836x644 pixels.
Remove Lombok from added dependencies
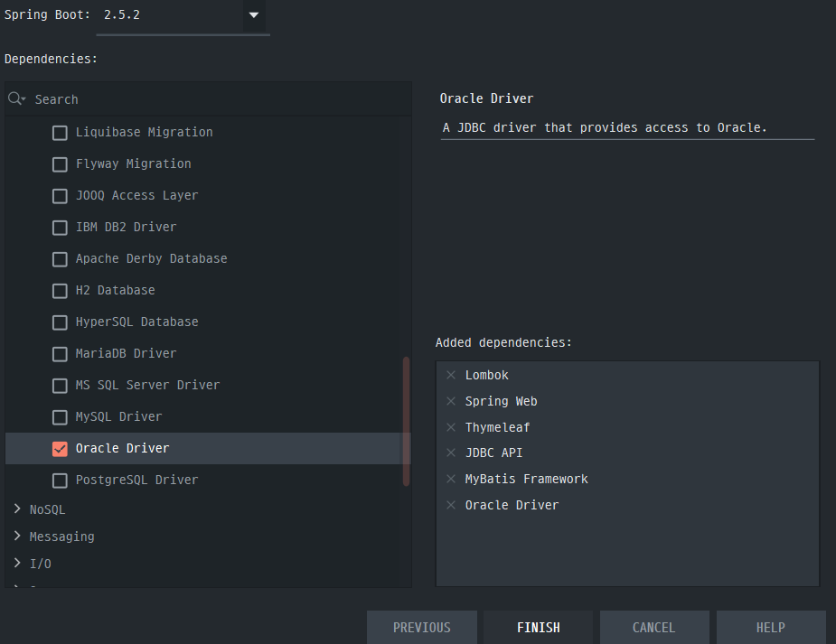[x=451, y=375]
